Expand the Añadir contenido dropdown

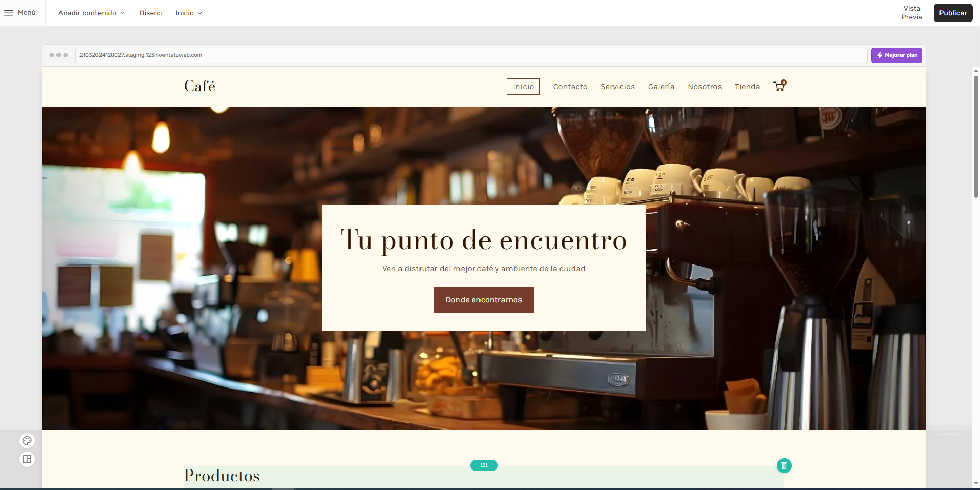click(x=91, y=13)
